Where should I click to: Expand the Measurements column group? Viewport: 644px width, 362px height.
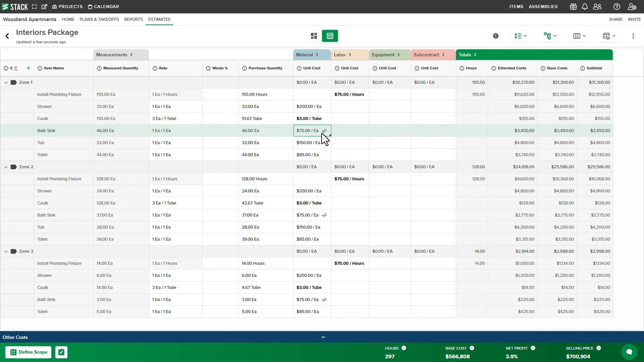[131, 55]
